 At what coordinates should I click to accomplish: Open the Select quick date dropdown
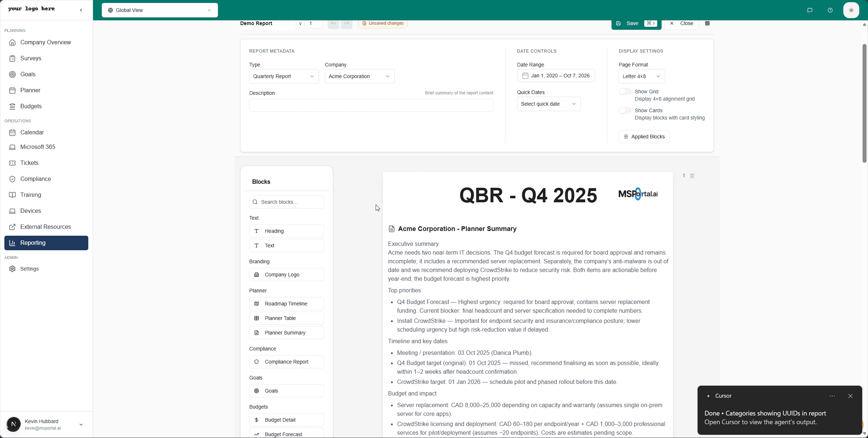[548, 104]
